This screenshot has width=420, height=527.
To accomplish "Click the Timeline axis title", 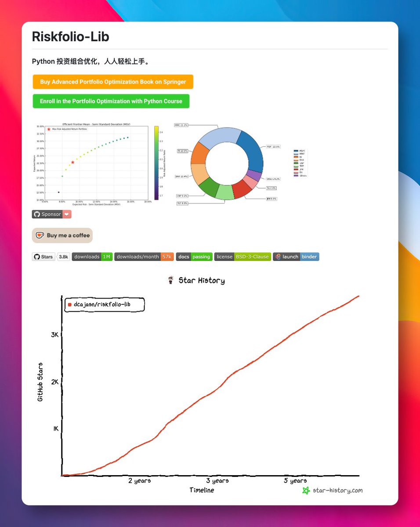I will [202, 490].
